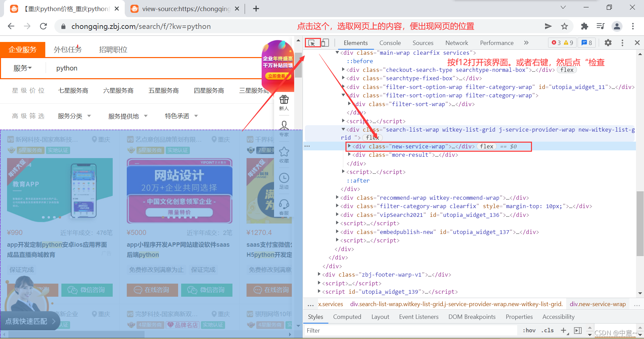Close the DevTools panel

(637, 43)
